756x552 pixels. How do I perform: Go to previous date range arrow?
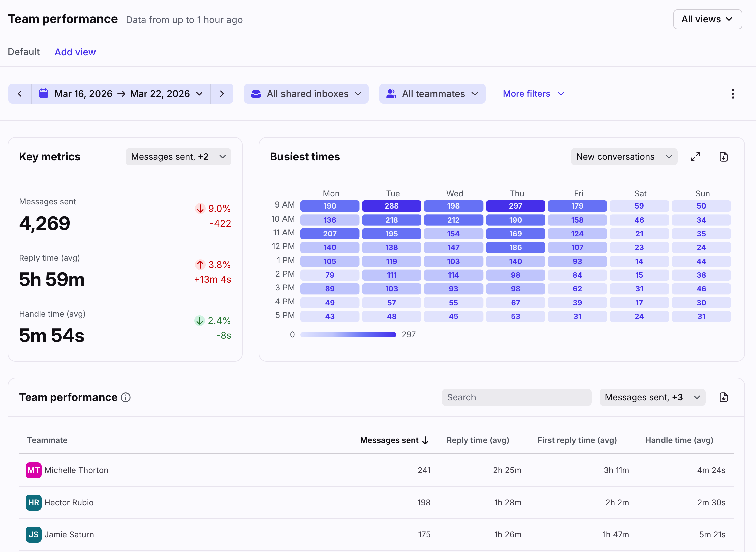coord(20,94)
